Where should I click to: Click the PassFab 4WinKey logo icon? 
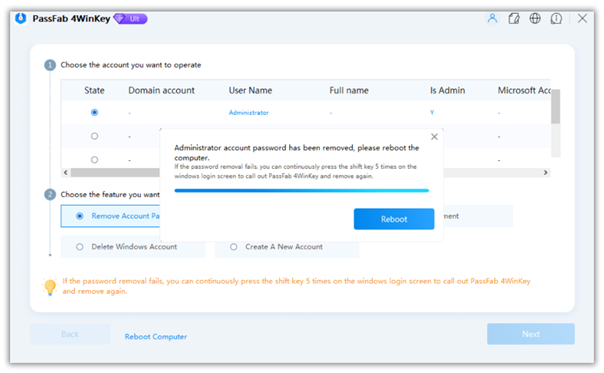[x=21, y=18]
